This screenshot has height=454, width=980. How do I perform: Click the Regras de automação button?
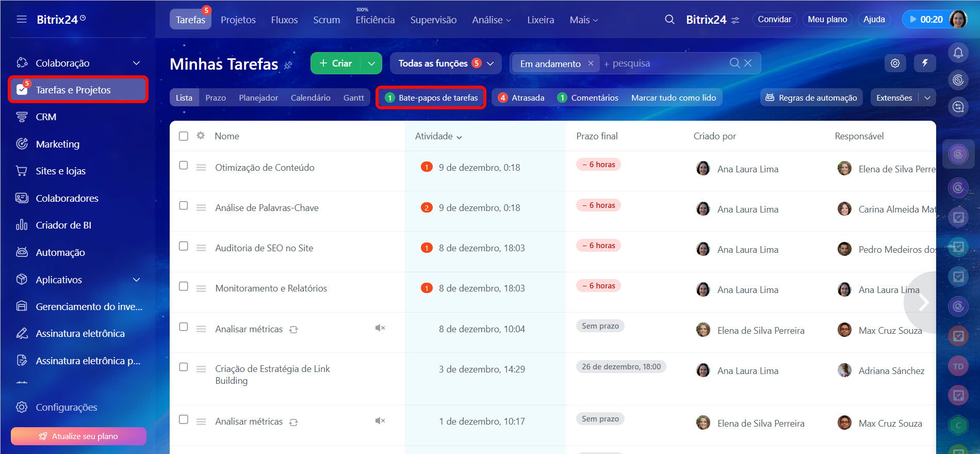tap(811, 98)
